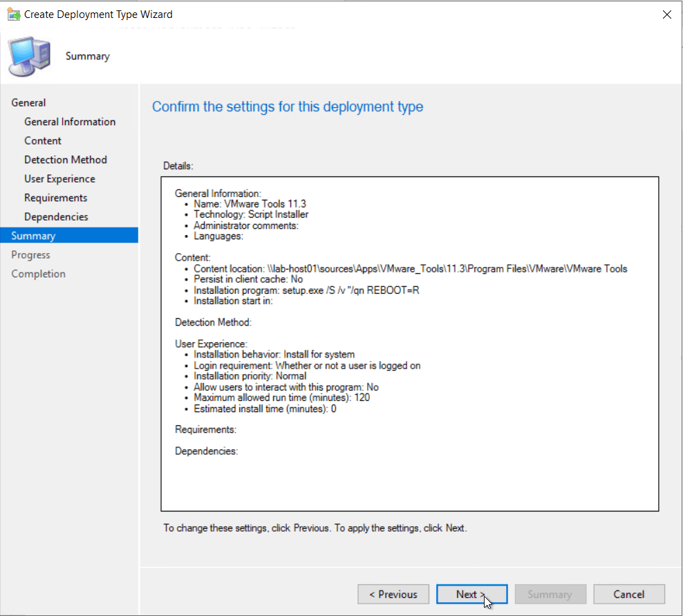
Task: Click the Progress step in the sidebar
Action: 30,254
